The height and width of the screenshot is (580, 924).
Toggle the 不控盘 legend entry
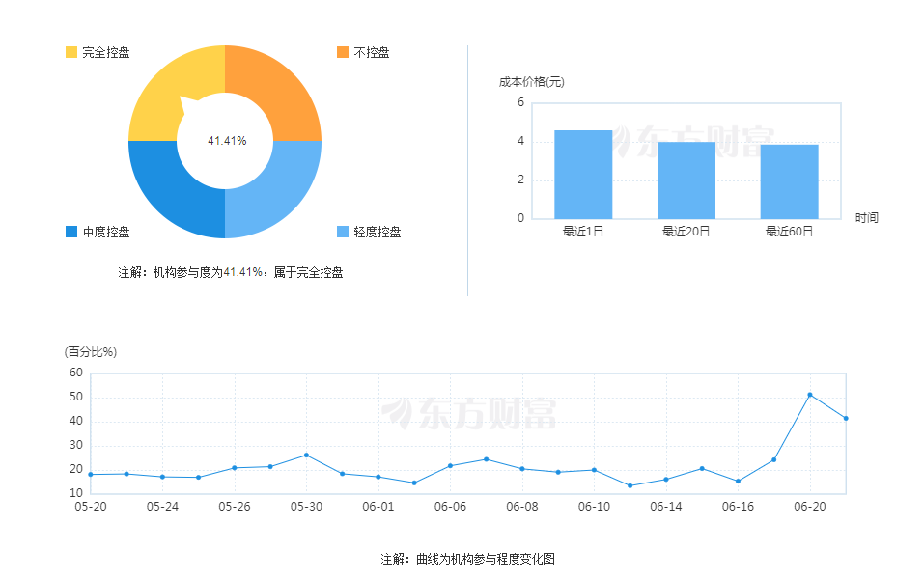pos(370,53)
